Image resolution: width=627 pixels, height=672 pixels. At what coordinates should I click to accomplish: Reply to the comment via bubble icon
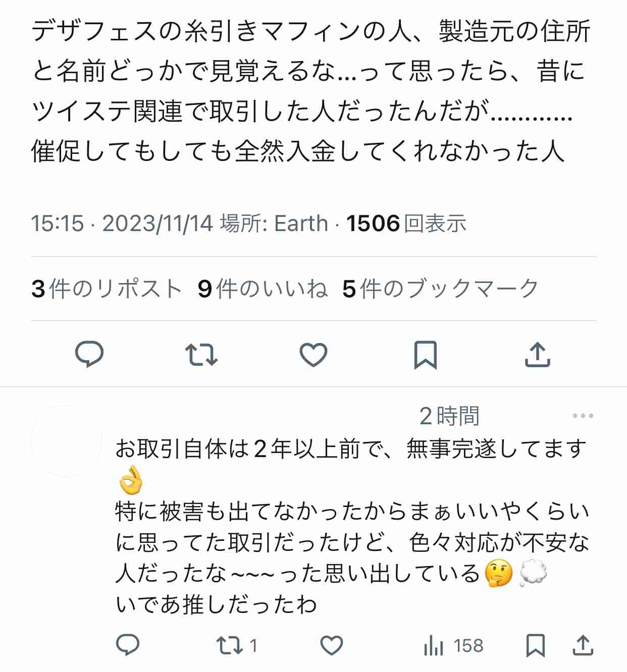click(128, 645)
